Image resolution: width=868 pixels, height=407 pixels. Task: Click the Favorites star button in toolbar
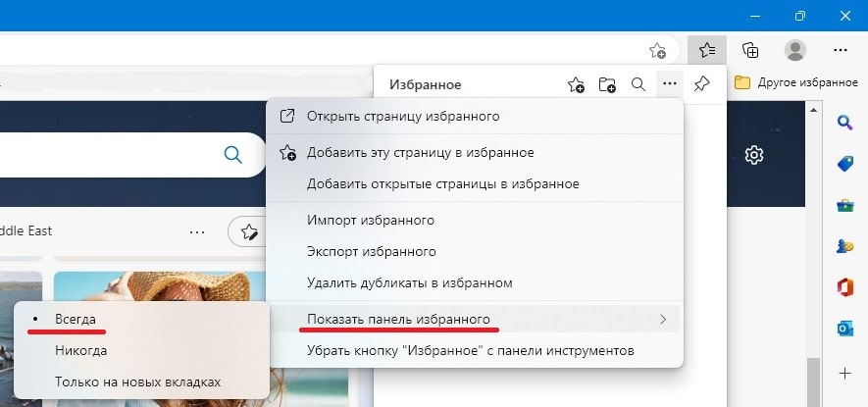click(706, 50)
